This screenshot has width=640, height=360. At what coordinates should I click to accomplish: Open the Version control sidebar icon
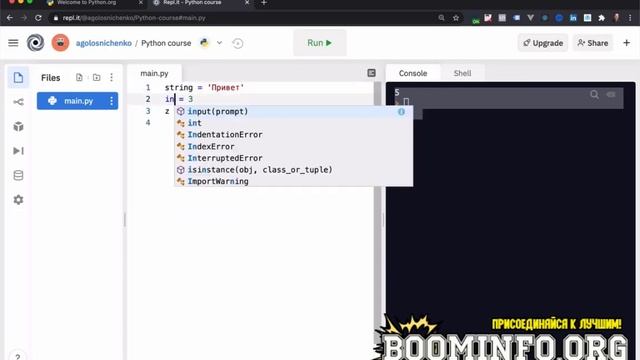(18, 102)
